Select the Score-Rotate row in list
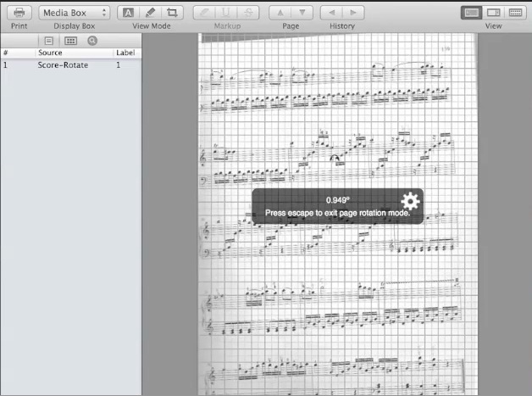 coord(63,64)
